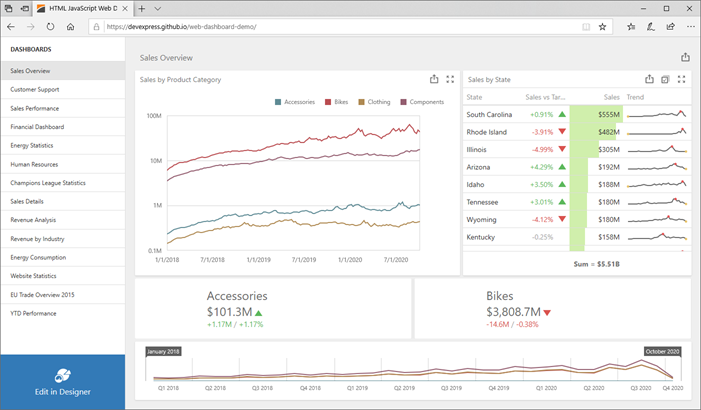701x410 pixels.
Task: Click the Sales by State multi-select icon
Action: [x=665, y=79]
